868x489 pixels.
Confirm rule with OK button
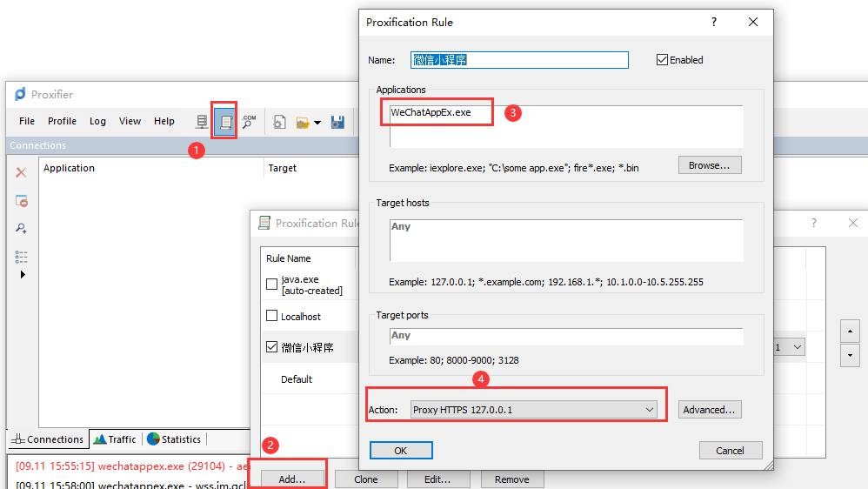point(401,450)
